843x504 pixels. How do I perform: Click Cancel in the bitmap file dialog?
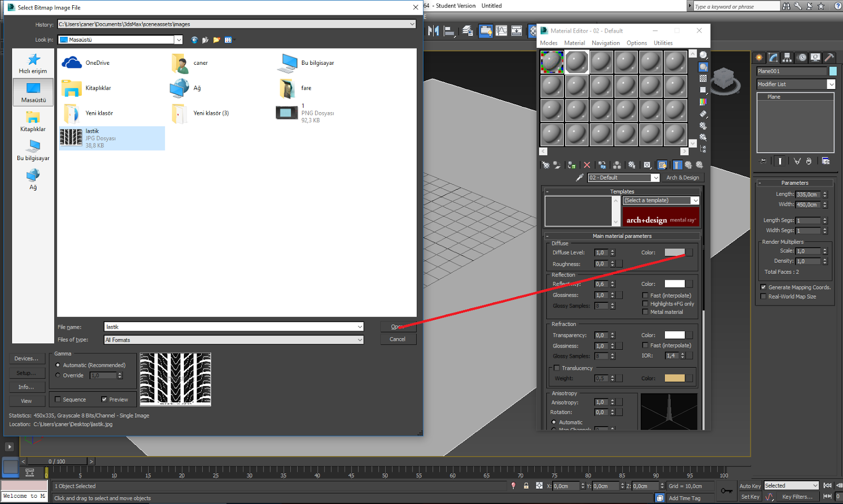398,339
